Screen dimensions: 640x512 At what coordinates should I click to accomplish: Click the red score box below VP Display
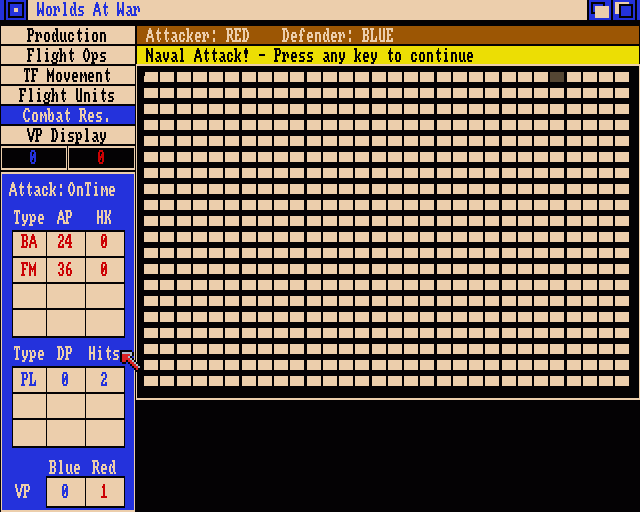(101, 157)
